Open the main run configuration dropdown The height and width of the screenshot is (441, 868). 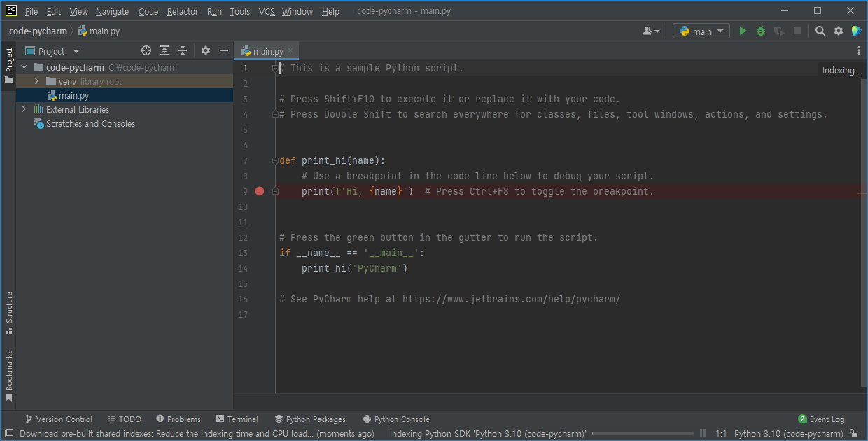click(x=701, y=31)
